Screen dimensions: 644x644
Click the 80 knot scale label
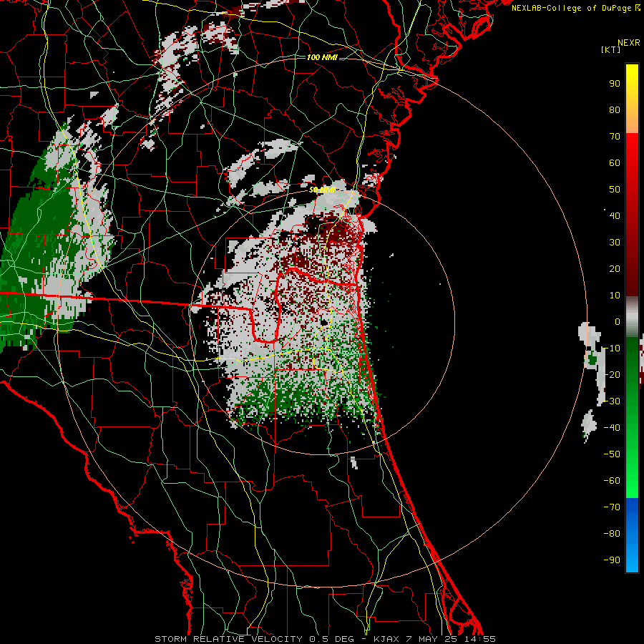coord(615,110)
